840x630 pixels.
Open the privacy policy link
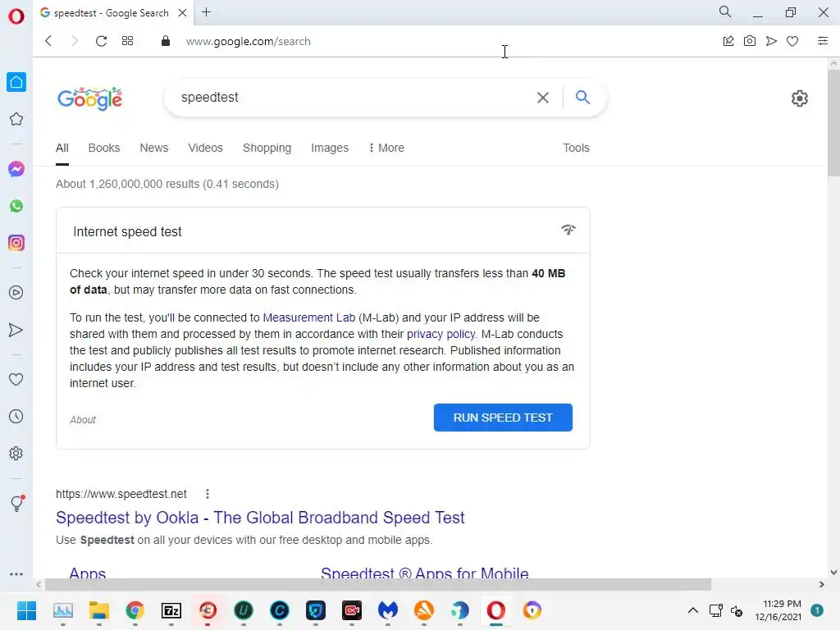pyautogui.click(x=441, y=335)
